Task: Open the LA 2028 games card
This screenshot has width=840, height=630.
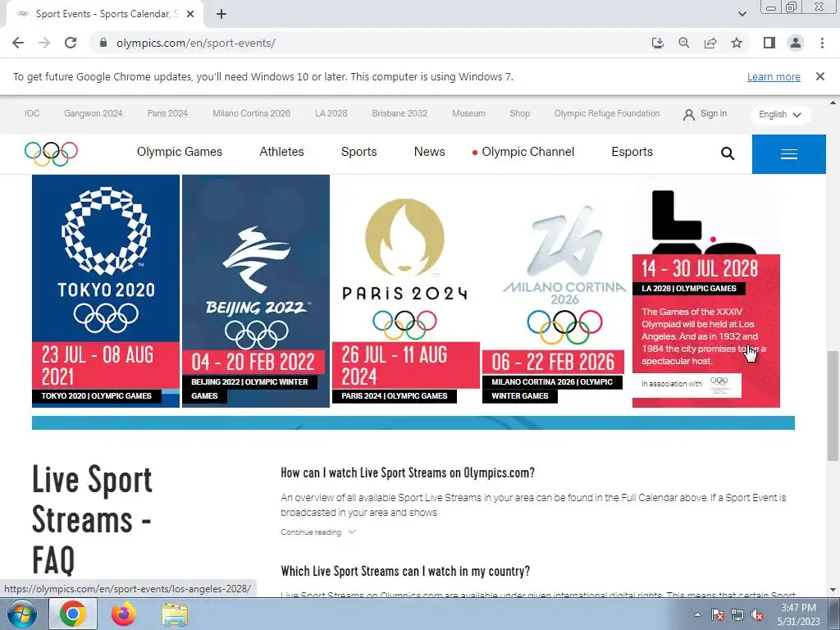Action: click(x=706, y=291)
